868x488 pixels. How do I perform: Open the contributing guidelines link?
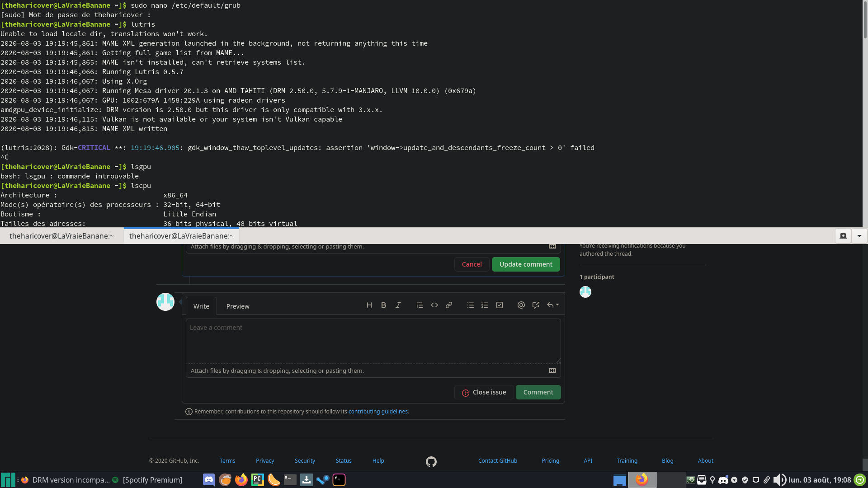378,412
